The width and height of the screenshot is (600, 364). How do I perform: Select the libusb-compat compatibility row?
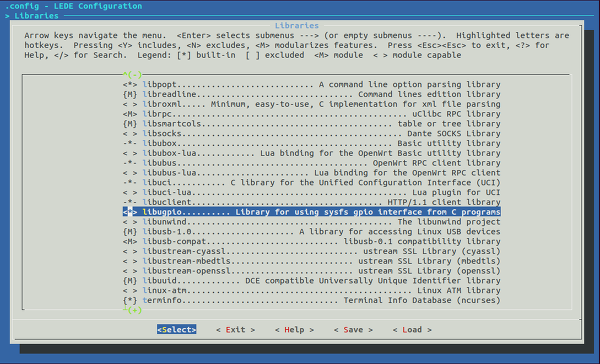[x=321, y=242]
